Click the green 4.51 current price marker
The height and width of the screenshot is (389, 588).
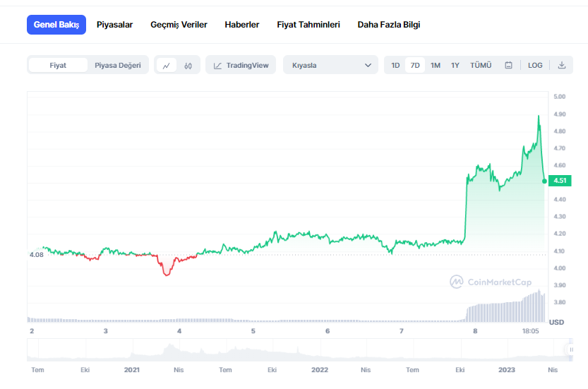tap(559, 181)
